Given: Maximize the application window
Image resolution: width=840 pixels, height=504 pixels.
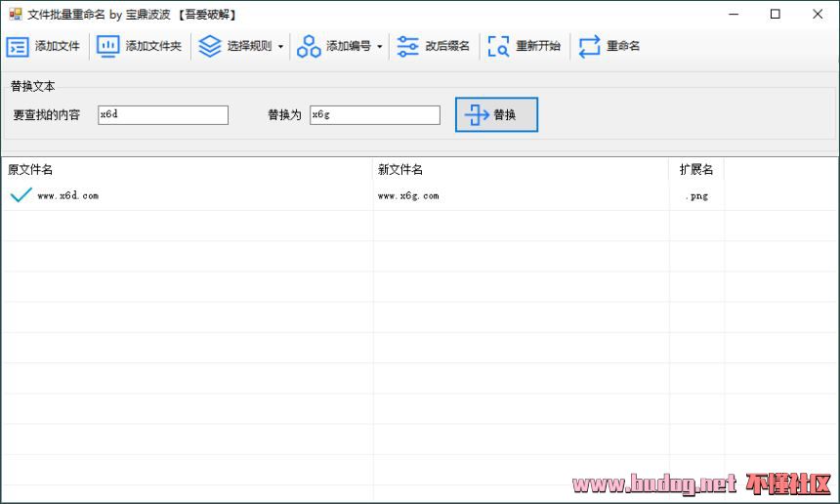Looking at the screenshot, I should pyautogui.click(x=775, y=15).
